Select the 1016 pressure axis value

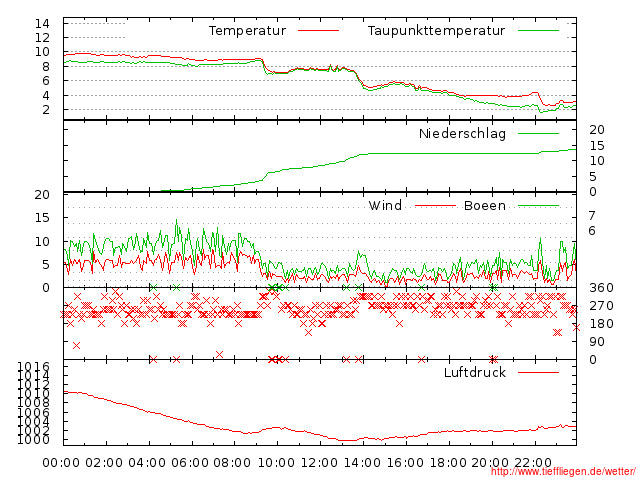(33, 366)
